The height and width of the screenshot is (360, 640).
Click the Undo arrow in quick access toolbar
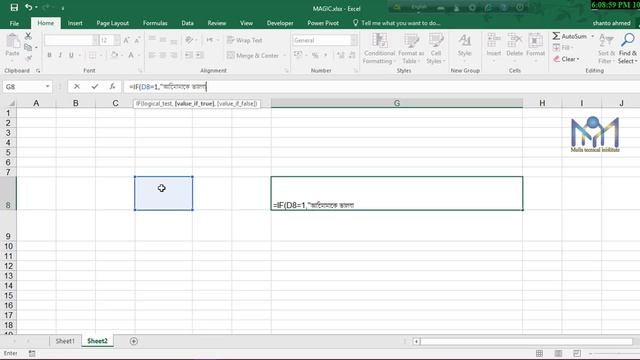click(x=28, y=7)
